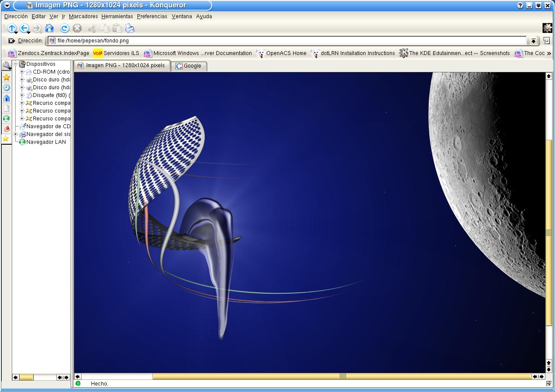Expand the Disquete (fd0) tree entry
555x392 pixels.
pyautogui.click(x=23, y=95)
